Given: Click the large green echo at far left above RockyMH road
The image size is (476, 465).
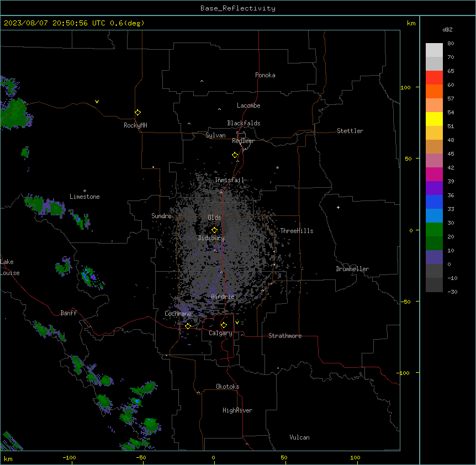Looking at the screenshot, I should (14, 114).
